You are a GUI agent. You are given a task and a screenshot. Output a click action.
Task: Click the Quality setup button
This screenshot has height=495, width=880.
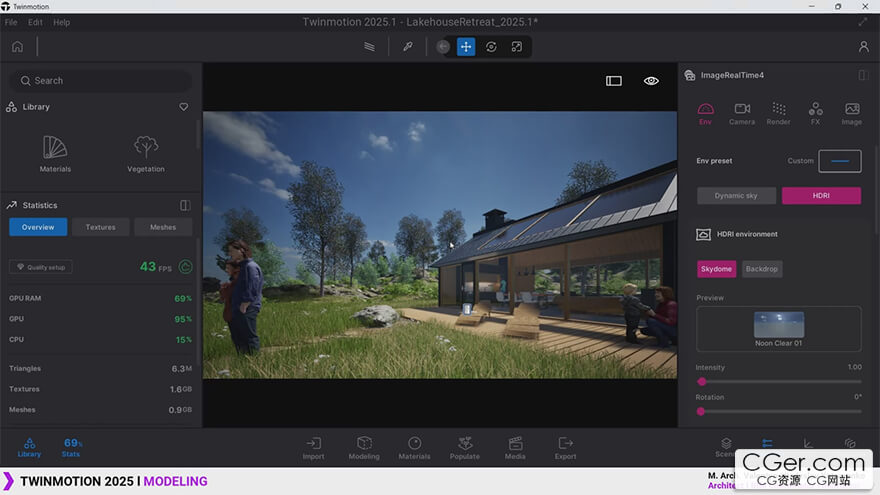[40, 267]
